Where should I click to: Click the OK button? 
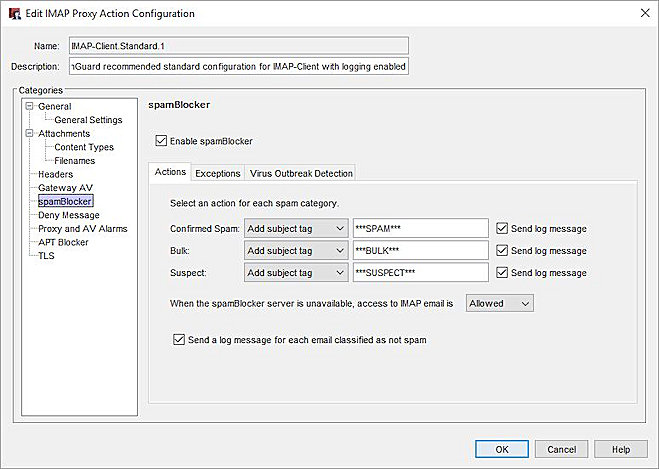(x=502, y=449)
